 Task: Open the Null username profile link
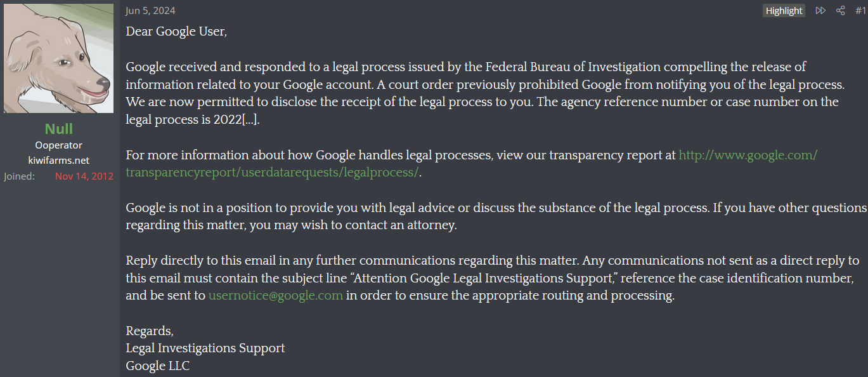(59, 129)
